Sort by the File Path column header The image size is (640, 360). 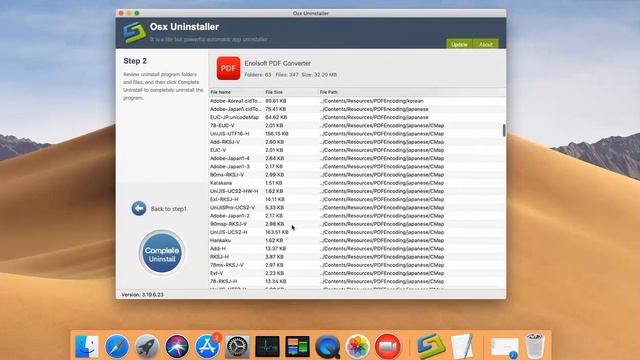coord(329,92)
